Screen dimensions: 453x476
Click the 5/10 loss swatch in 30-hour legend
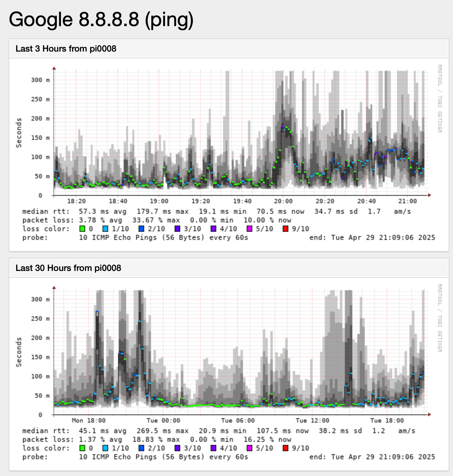(249, 448)
